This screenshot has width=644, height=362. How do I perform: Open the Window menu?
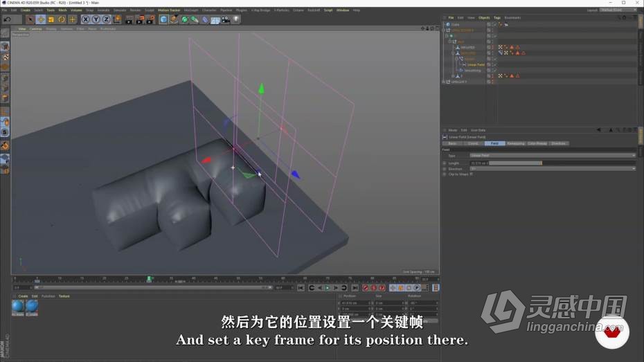343,10
